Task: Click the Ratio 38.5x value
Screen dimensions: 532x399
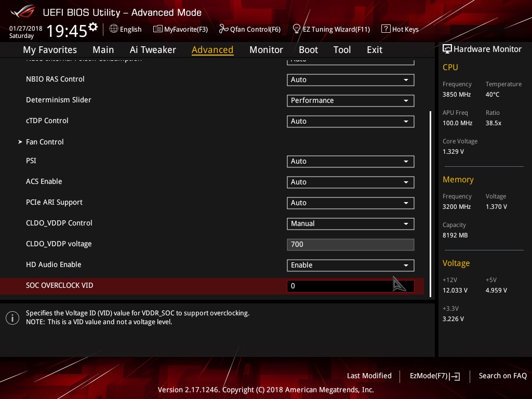Action: tap(494, 123)
